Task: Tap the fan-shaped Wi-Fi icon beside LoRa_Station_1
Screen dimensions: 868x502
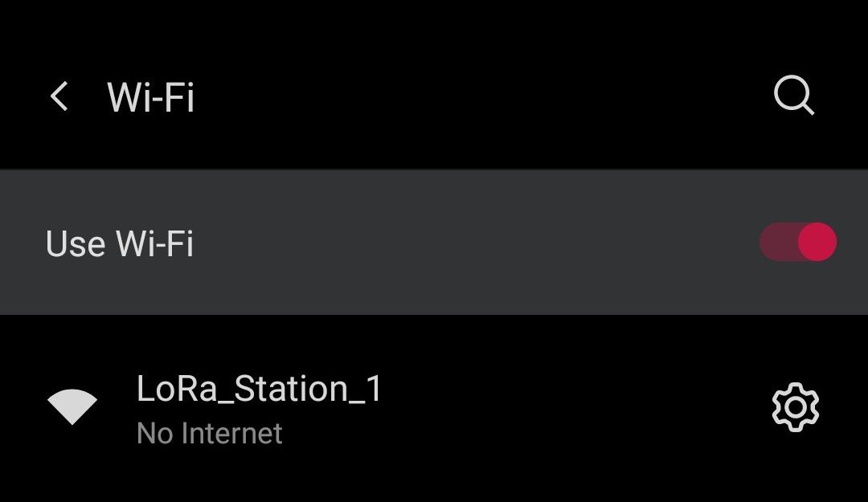Action: 72,406
